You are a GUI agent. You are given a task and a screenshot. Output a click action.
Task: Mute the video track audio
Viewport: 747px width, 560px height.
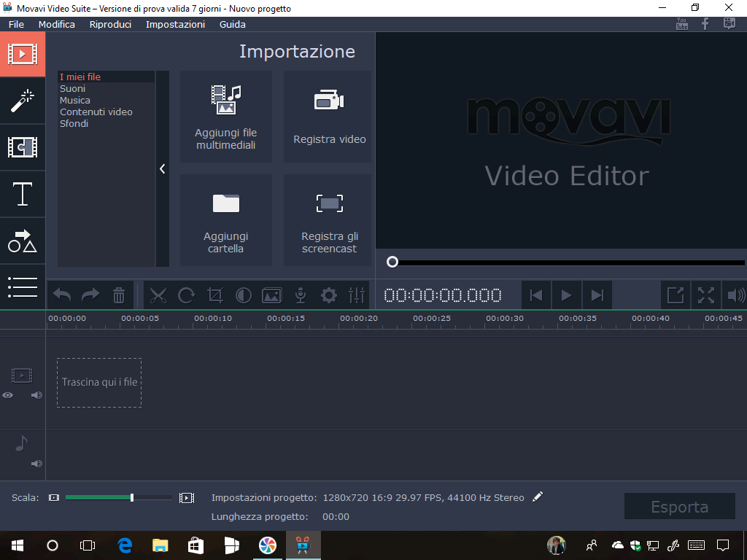pyautogui.click(x=36, y=395)
